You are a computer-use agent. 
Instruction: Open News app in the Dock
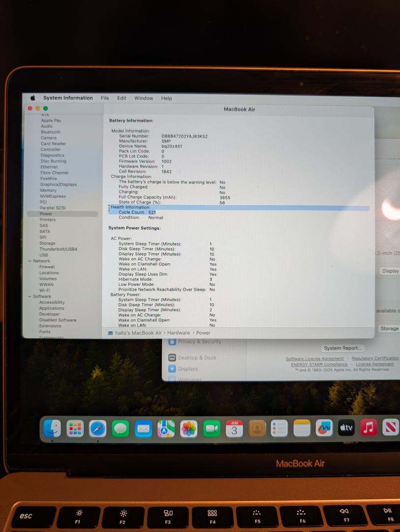click(391, 427)
